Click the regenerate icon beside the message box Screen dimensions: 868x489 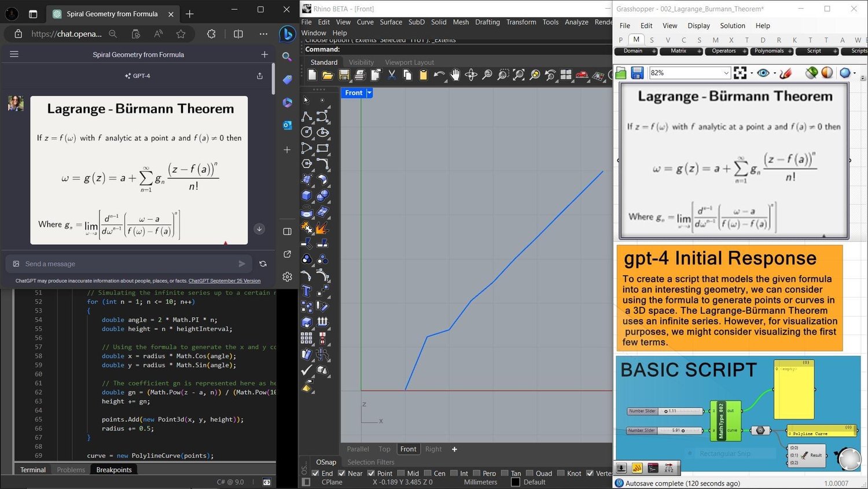point(263,264)
